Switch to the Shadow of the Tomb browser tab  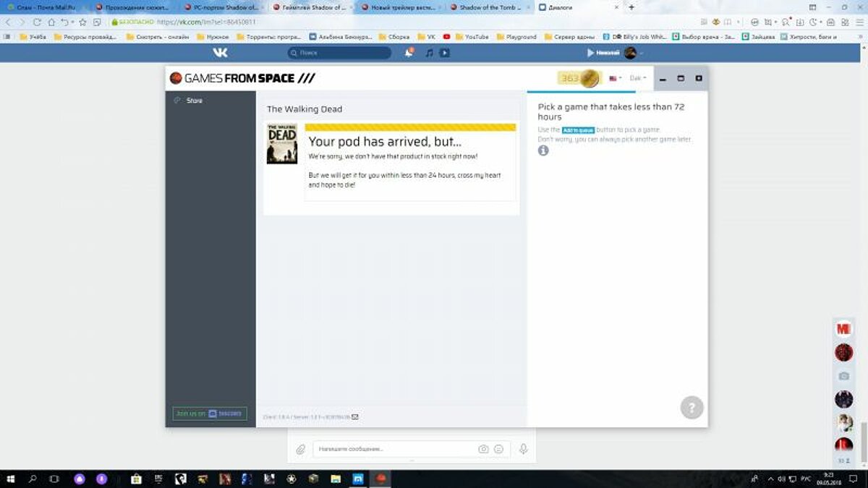click(488, 7)
